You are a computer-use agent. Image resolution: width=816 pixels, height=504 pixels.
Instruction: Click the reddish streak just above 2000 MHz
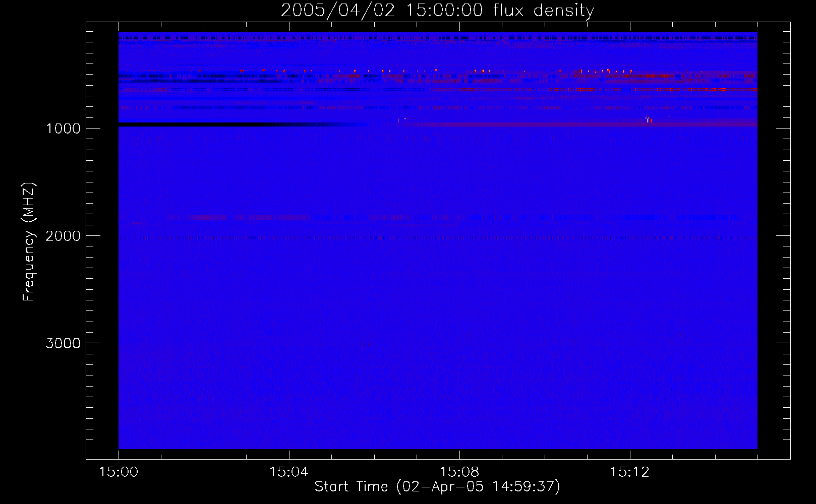pyautogui.click(x=207, y=218)
